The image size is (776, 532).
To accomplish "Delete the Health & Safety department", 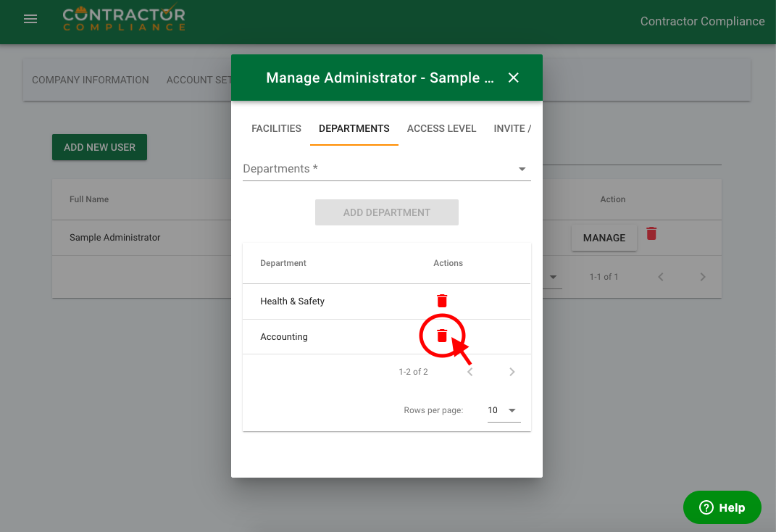I will (x=442, y=301).
